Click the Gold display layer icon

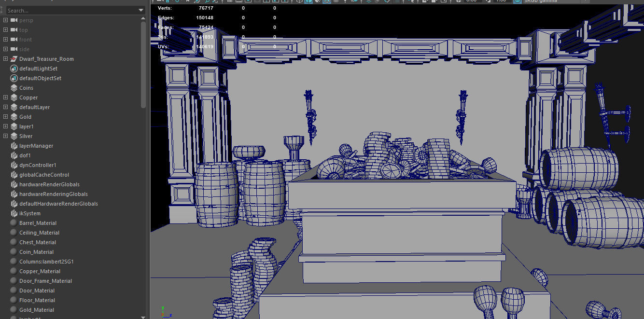[14, 117]
